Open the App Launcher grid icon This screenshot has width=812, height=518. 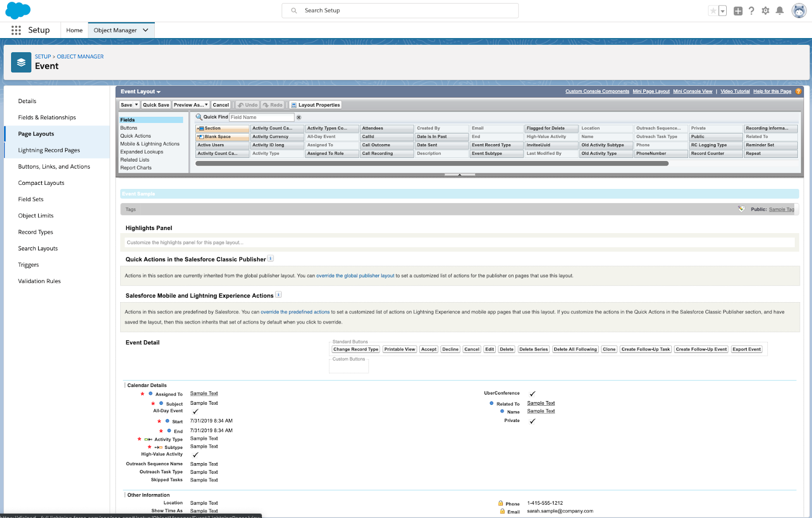[x=16, y=30]
